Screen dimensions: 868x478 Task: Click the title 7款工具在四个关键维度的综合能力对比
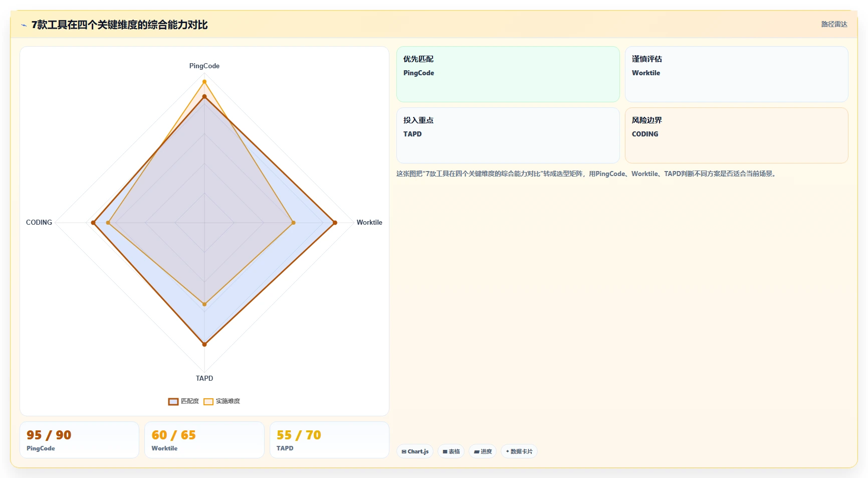119,25
